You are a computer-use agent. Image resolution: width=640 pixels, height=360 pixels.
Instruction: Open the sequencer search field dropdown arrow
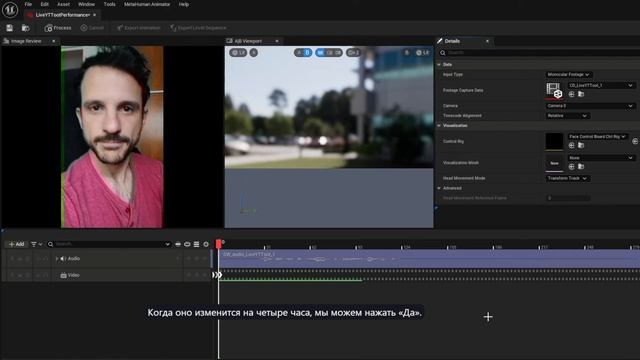[x=167, y=244]
